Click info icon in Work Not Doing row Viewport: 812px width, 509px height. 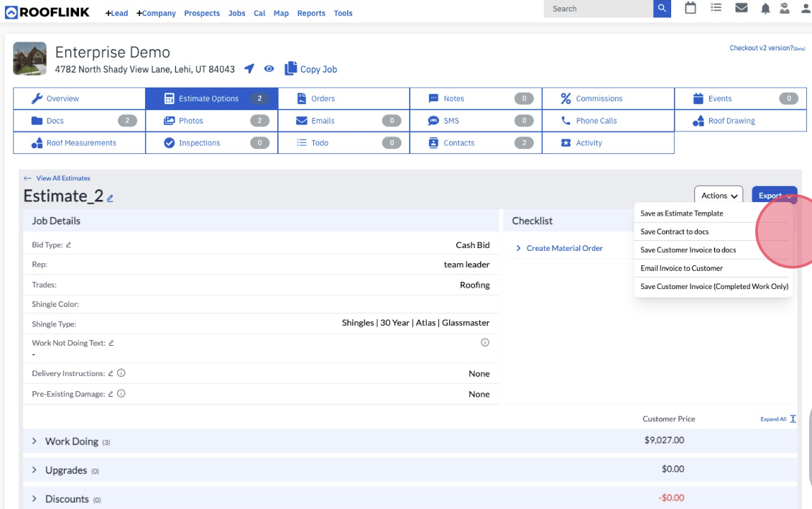pos(485,342)
